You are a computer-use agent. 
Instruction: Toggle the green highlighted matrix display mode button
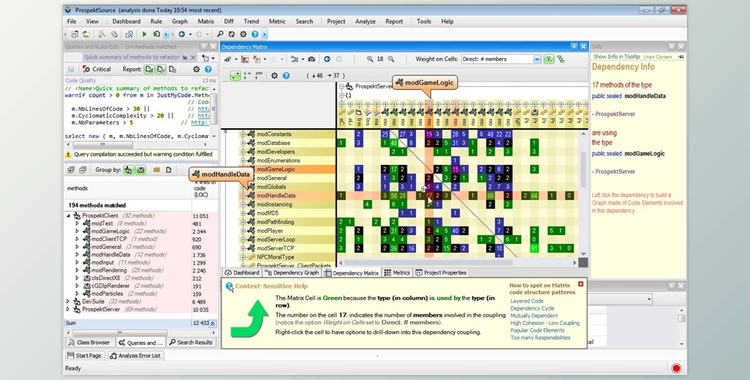pyautogui.click(x=235, y=76)
